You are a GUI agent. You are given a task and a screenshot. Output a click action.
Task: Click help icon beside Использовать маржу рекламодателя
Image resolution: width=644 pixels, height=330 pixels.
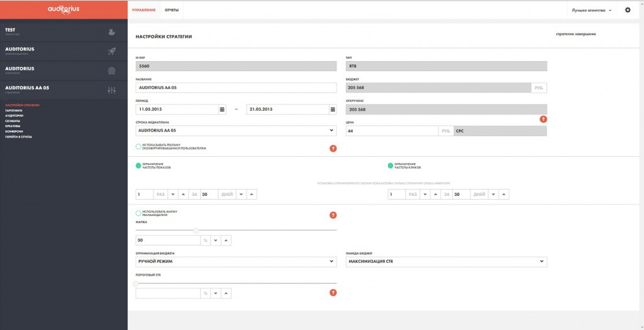point(333,215)
